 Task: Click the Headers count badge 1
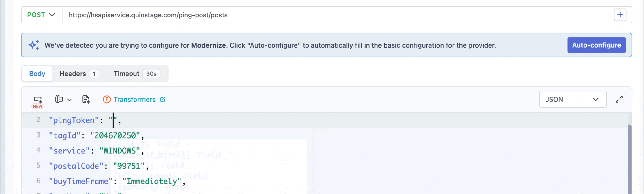(94, 74)
